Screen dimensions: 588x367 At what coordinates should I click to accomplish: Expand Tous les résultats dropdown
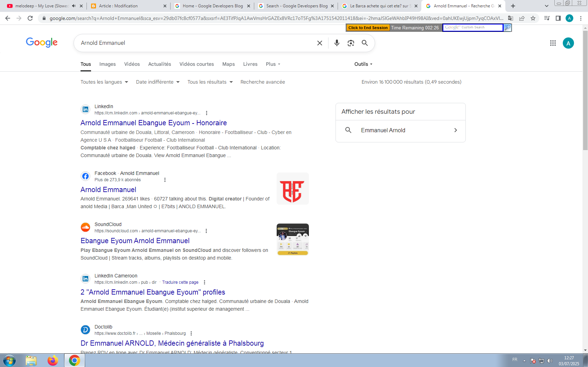(x=210, y=82)
